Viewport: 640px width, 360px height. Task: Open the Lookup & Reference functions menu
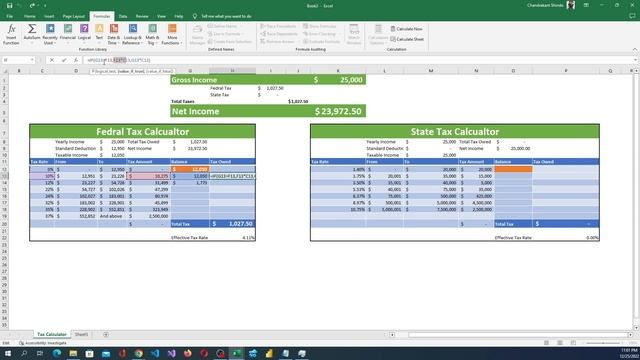coord(132,34)
